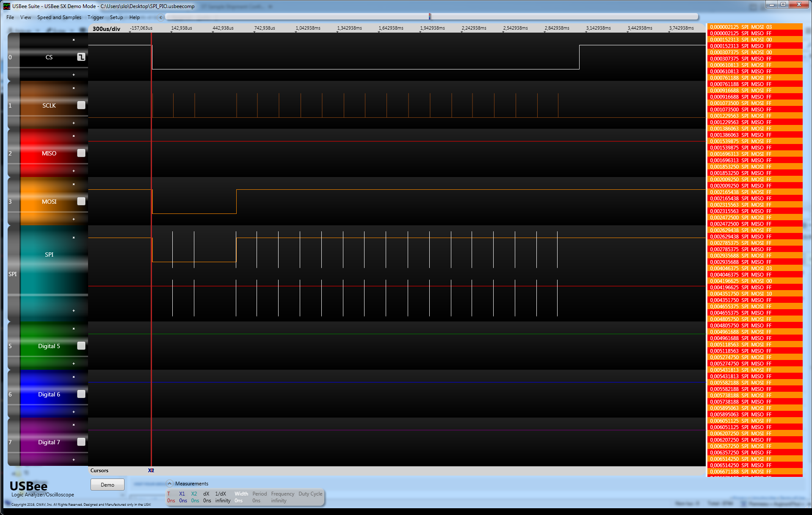This screenshot has width=812, height=515.
Task: Click the x icon on the SPI bus channel
Action: 74,238
